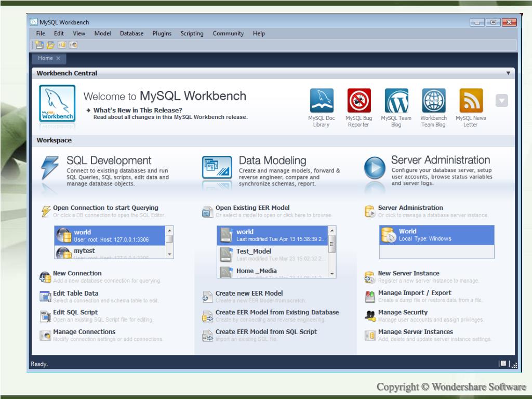Click the Manage Server Instances link
The height and width of the screenshot is (399, 532).
tap(415, 331)
